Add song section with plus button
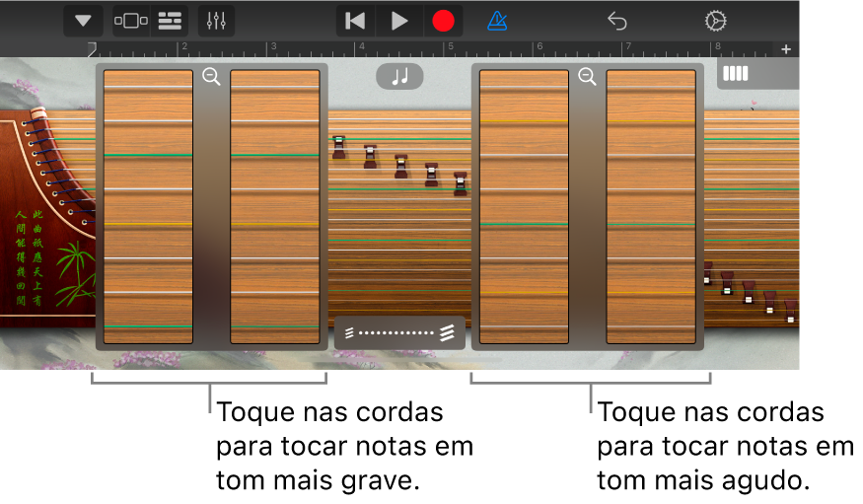The height and width of the screenshot is (504, 863). click(x=786, y=49)
